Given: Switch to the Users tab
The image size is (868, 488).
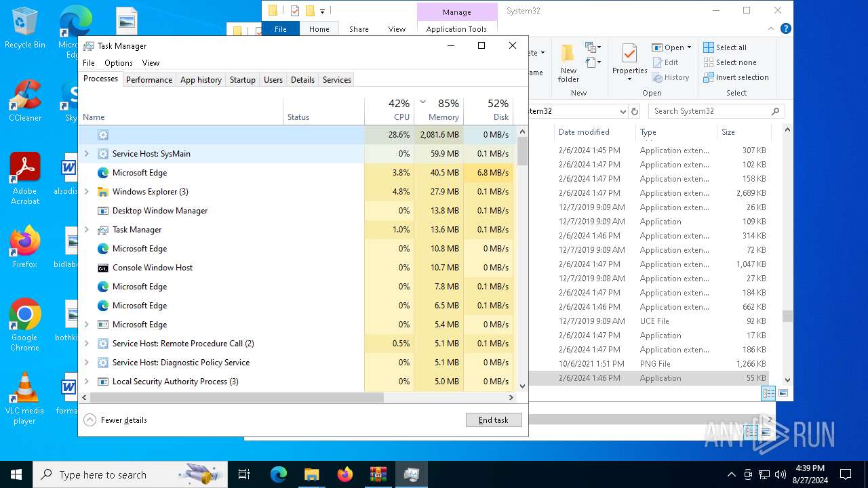Looking at the screenshot, I should 273,79.
